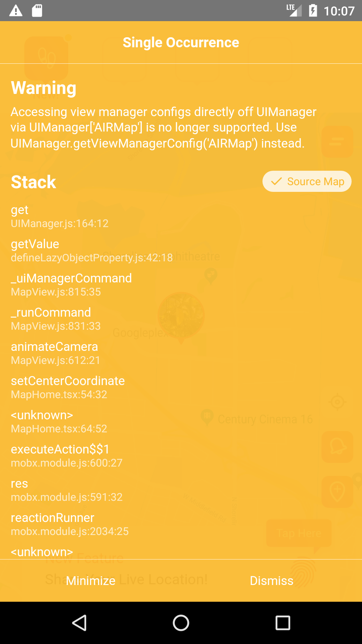Tap the charging battery icon in the status bar
362x644 pixels.
[313, 10]
